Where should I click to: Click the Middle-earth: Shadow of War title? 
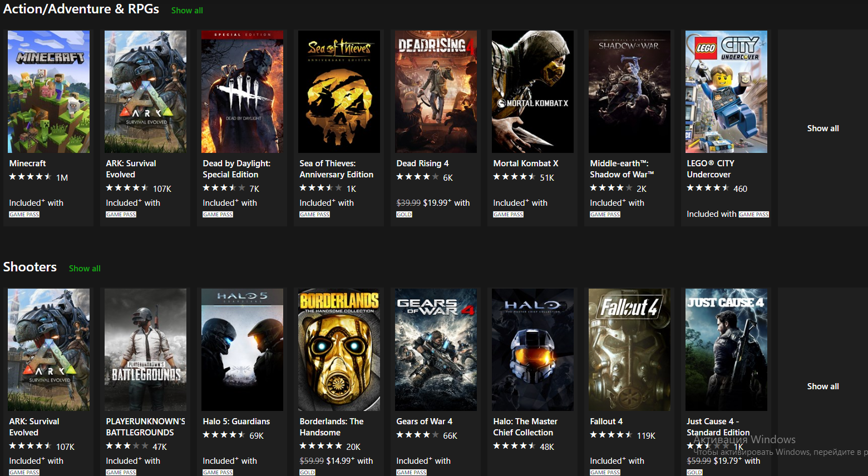point(622,169)
